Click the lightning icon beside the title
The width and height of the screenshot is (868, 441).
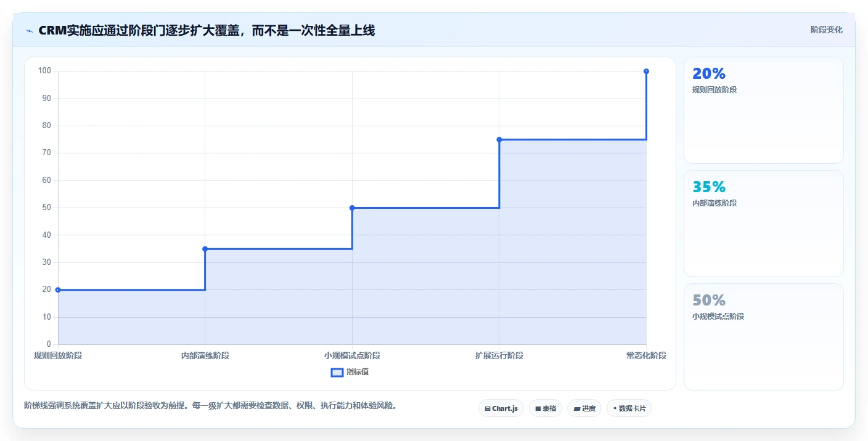(30, 31)
